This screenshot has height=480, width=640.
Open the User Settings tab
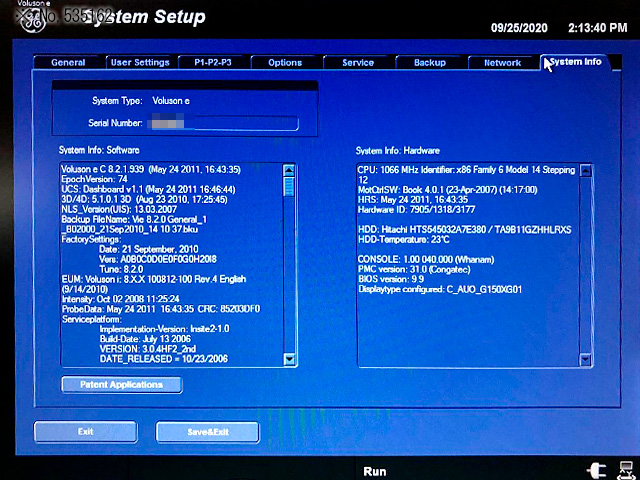tap(140, 62)
